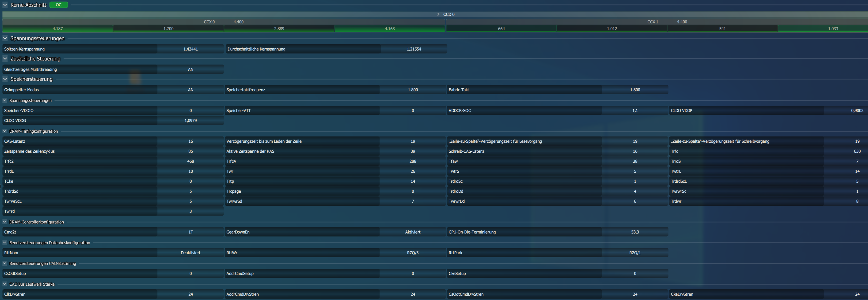Toggle the Gekoppelter Modus AN value
The width and height of the screenshot is (868, 300).
pyautogui.click(x=190, y=90)
